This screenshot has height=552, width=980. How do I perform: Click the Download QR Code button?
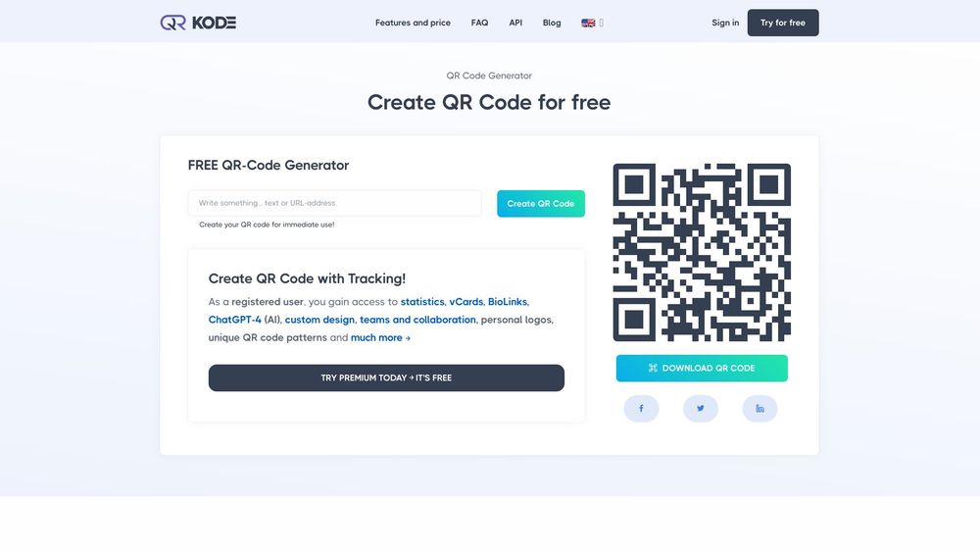702,369
